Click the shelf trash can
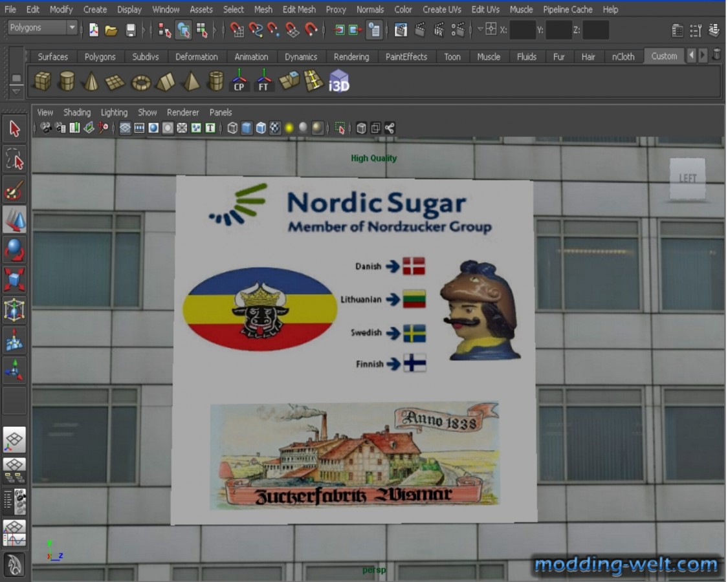728x582 pixels. point(717,55)
